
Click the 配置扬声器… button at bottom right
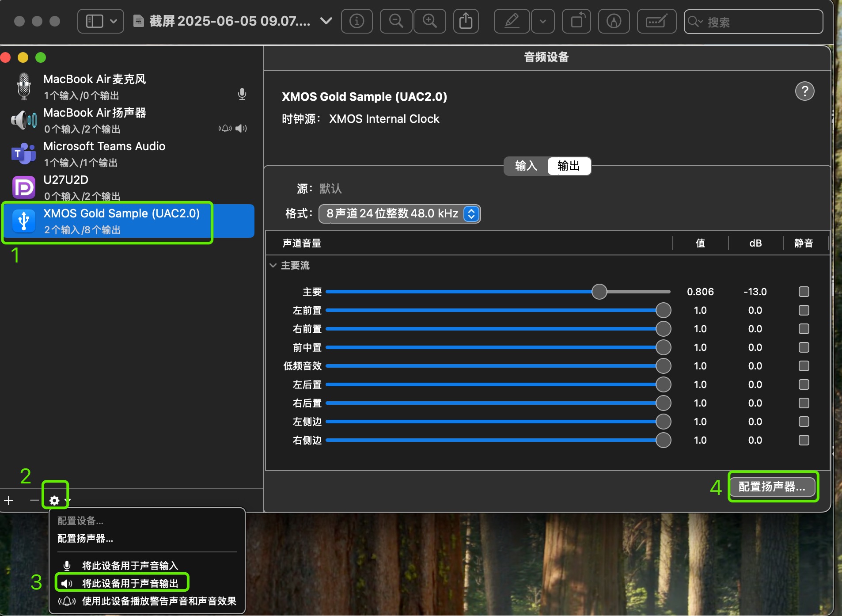(x=772, y=487)
